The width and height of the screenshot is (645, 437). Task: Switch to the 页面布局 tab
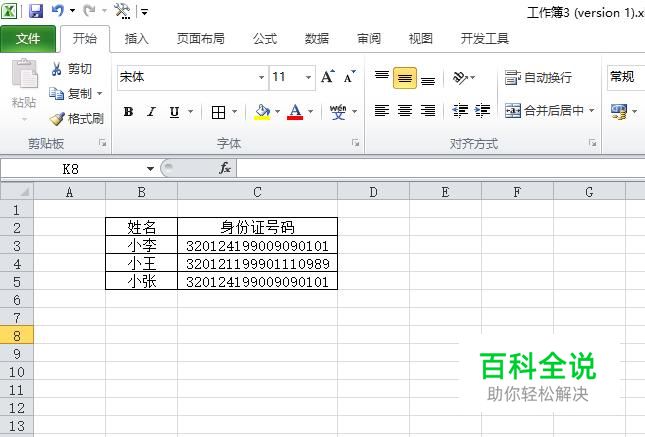(x=201, y=39)
